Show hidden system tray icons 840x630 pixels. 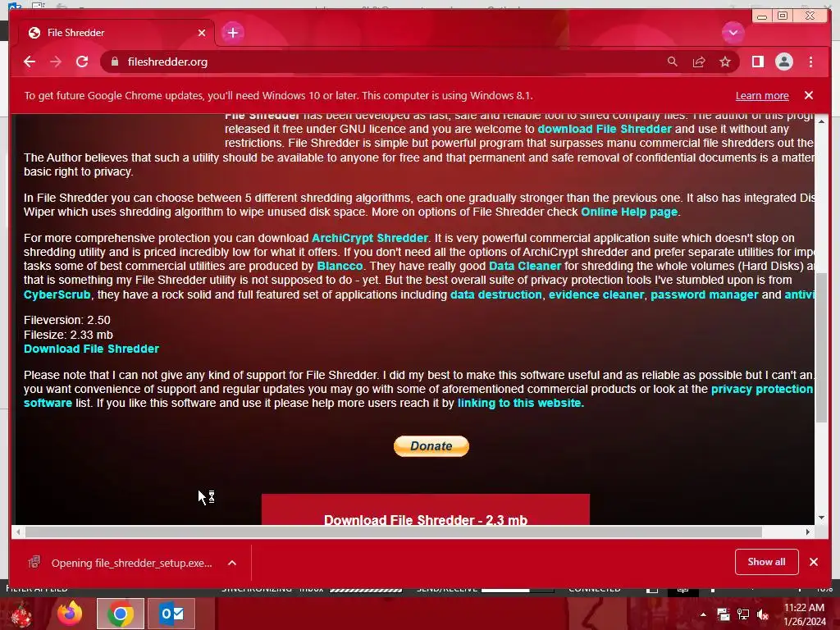click(703, 614)
